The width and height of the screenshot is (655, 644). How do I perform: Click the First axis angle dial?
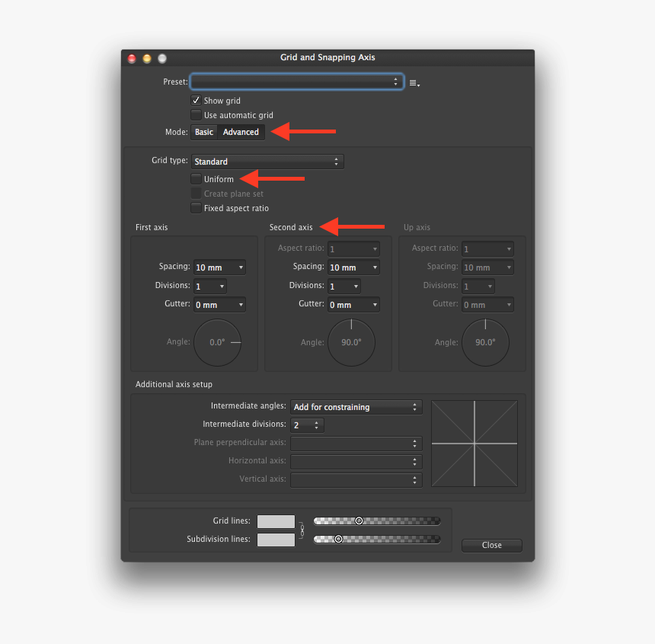(x=217, y=343)
